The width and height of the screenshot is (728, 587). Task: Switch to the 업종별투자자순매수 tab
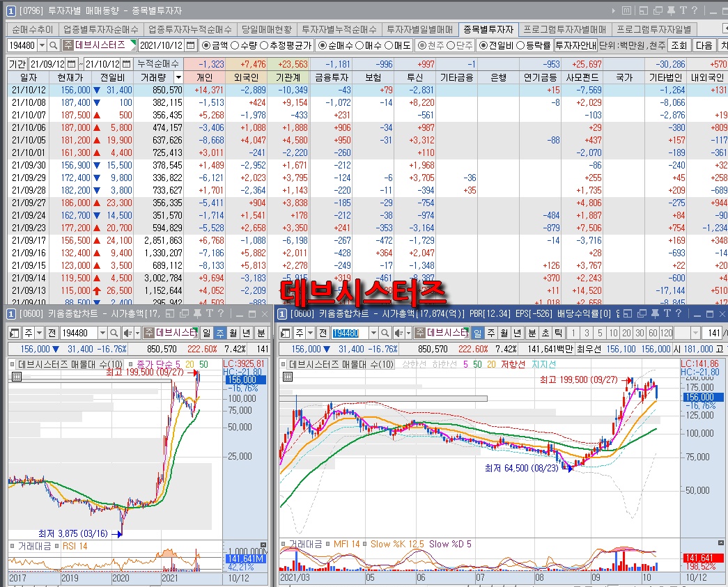(x=101, y=29)
